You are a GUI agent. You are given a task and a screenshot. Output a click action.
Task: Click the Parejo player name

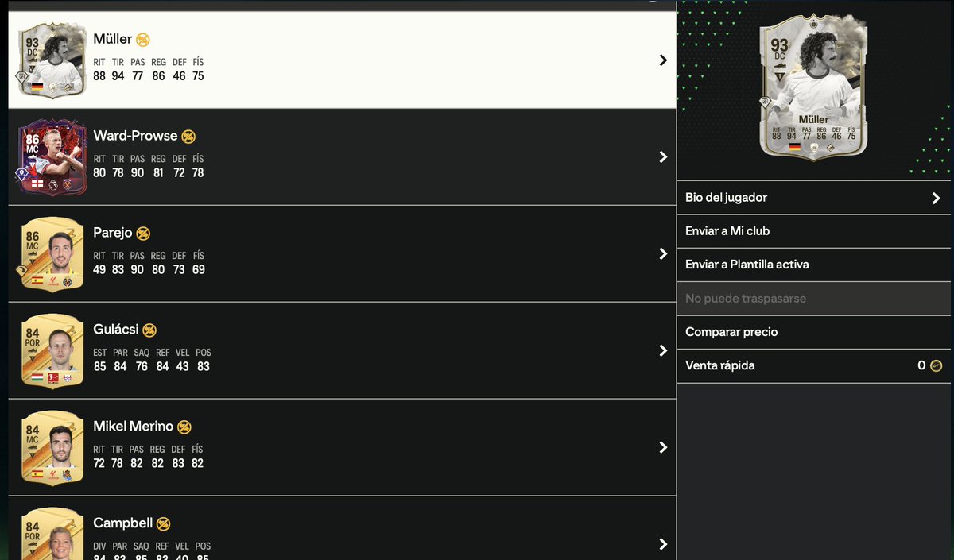point(112,233)
